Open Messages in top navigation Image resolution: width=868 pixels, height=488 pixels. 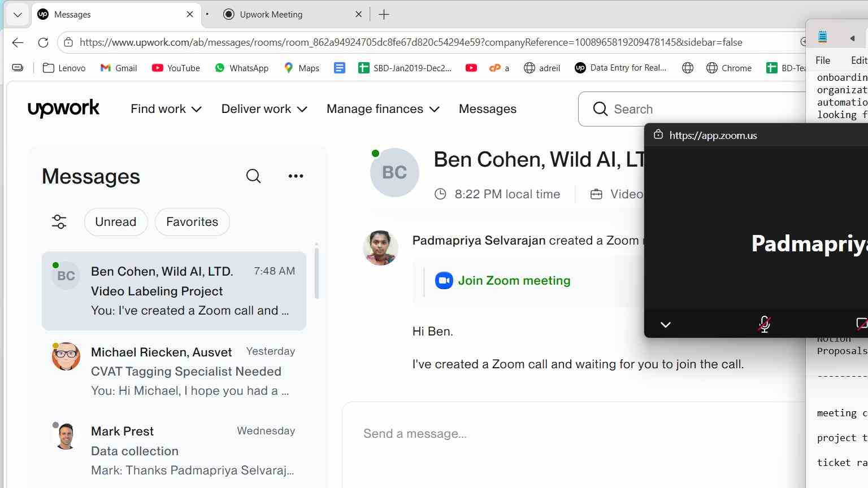[x=488, y=109]
